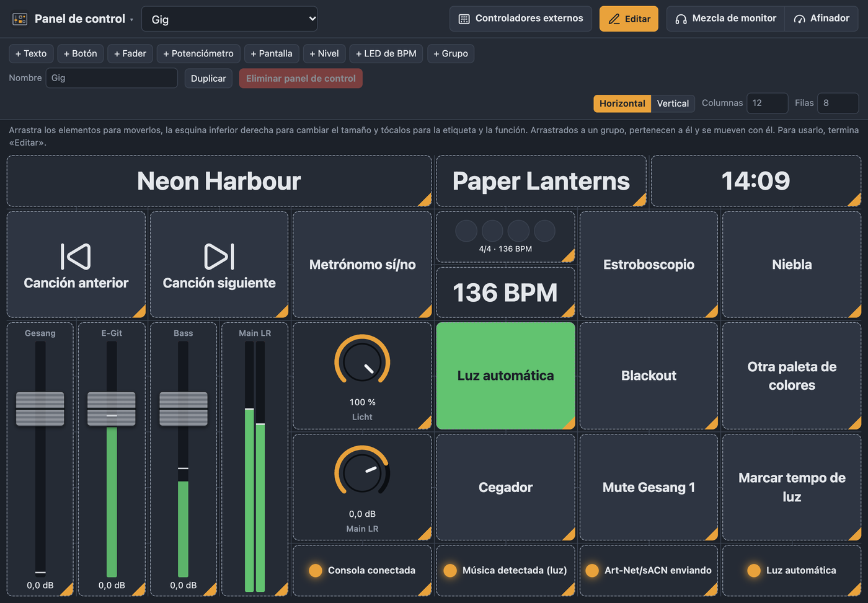The height and width of the screenshot is (603, 868).
Task: Click the Canción anterior button
Action: click(76, 265)
